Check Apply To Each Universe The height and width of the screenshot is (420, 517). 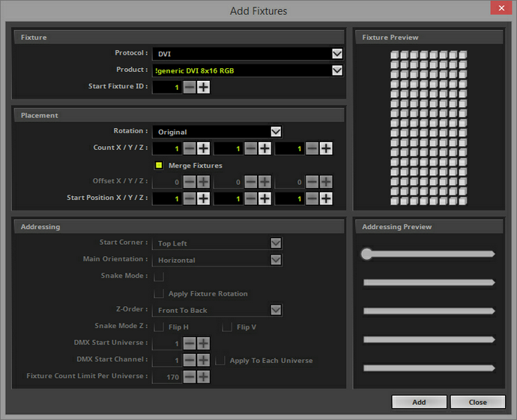pos(220,360)
